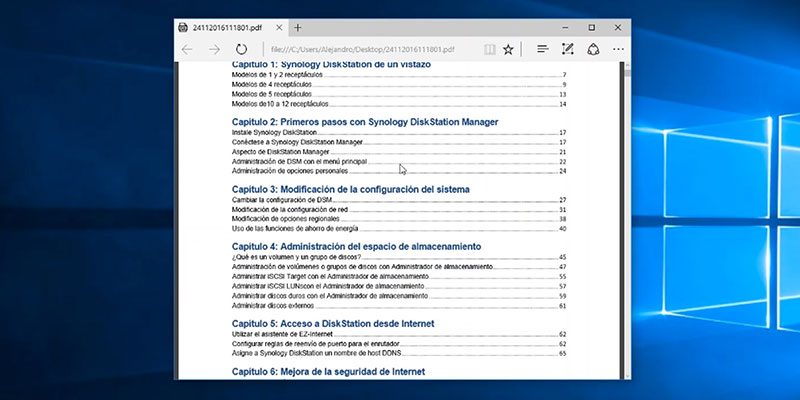Click the vertical scrollbar of the PDF
This screenshot has height=400, width=800.
tap(627, 219)
